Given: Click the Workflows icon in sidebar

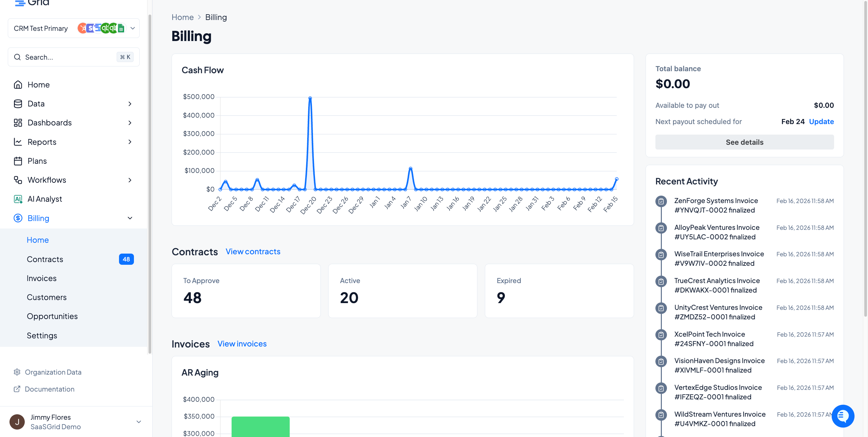Looking at the screenshot, I should [x=18, y=180].
